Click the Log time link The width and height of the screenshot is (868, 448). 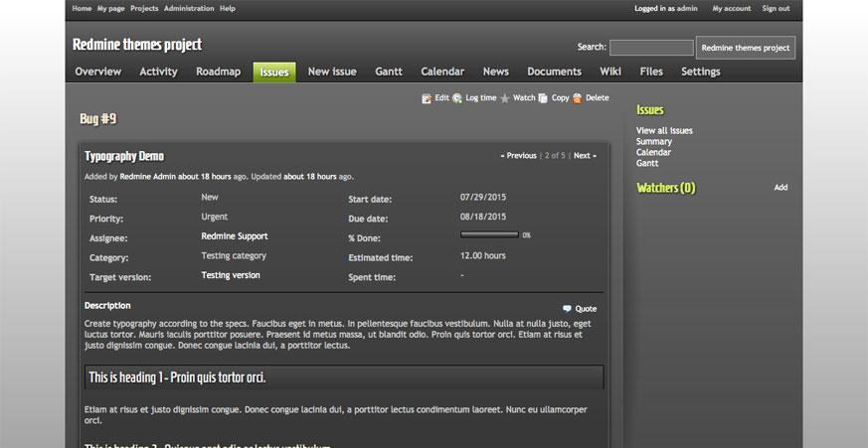pyautogui.click(x=481, y=98)
